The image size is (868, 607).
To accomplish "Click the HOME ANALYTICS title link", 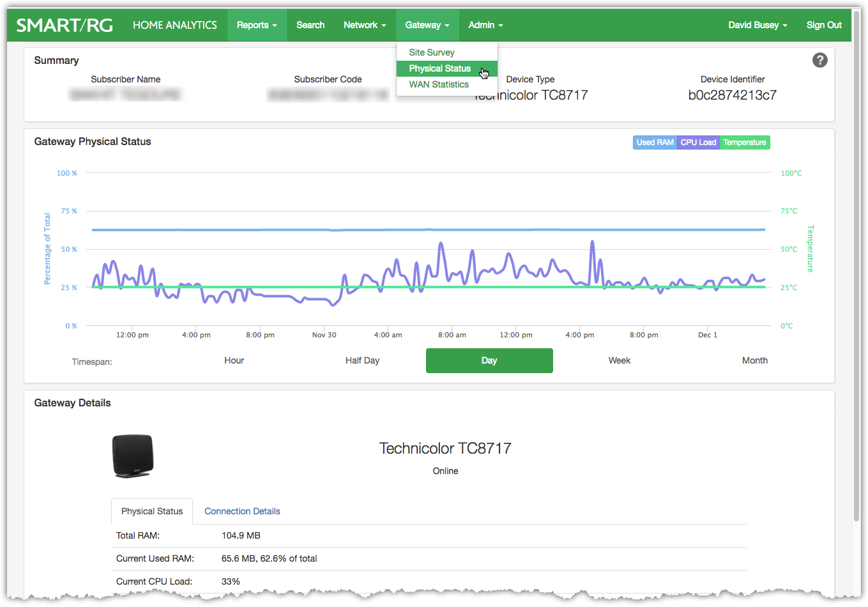I will [x=175, y=25].
